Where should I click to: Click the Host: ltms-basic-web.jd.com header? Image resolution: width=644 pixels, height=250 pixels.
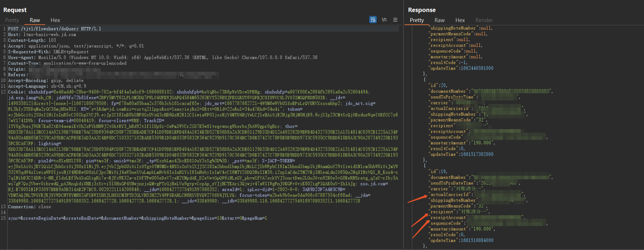coord(42,34)
